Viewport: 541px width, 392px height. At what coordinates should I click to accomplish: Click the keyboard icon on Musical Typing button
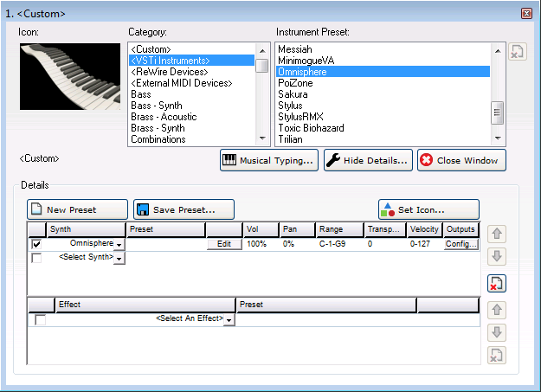click(229, 160)
